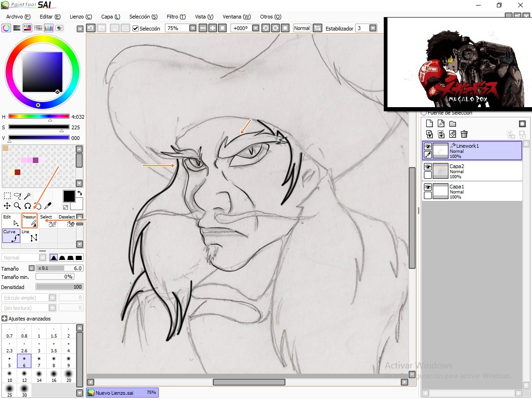Click the transparent color icon

[66, 207]
